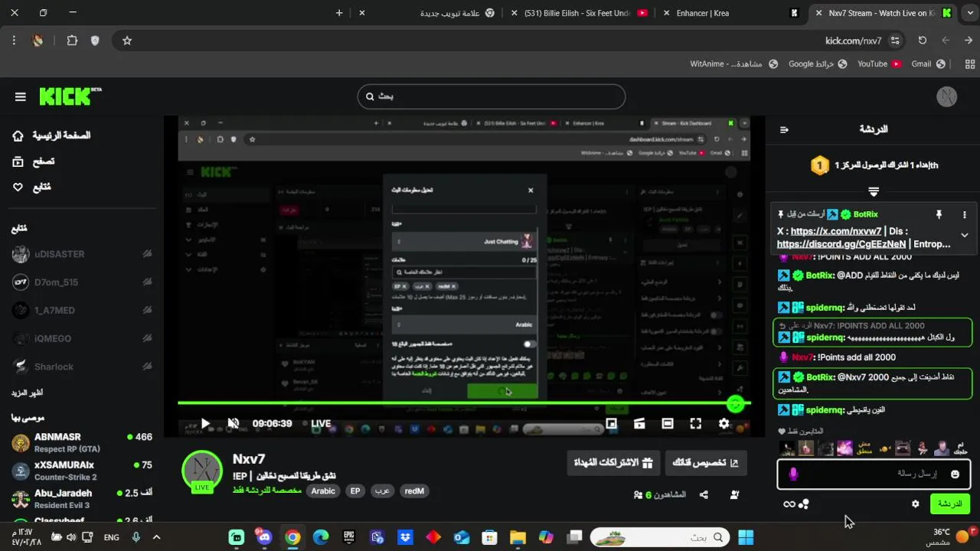Screen dimensions: 980x551
Task: Open recommended channel ABNMASR
Action: pos(81,442)
